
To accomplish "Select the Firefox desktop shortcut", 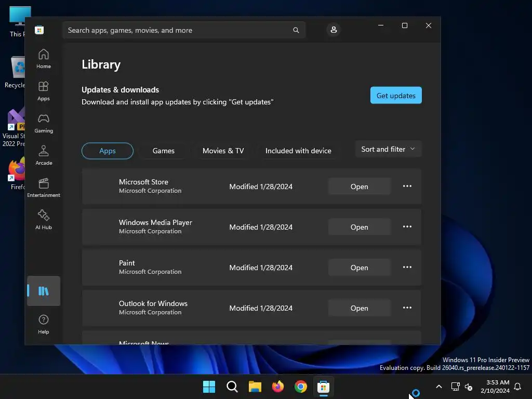I will click(16, 174).
